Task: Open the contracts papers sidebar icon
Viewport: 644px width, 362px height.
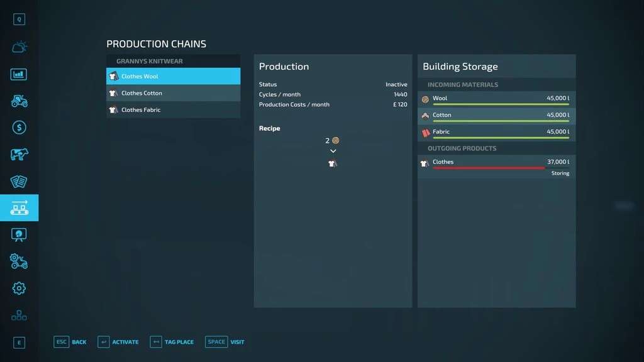Action: tap(19, 182)
